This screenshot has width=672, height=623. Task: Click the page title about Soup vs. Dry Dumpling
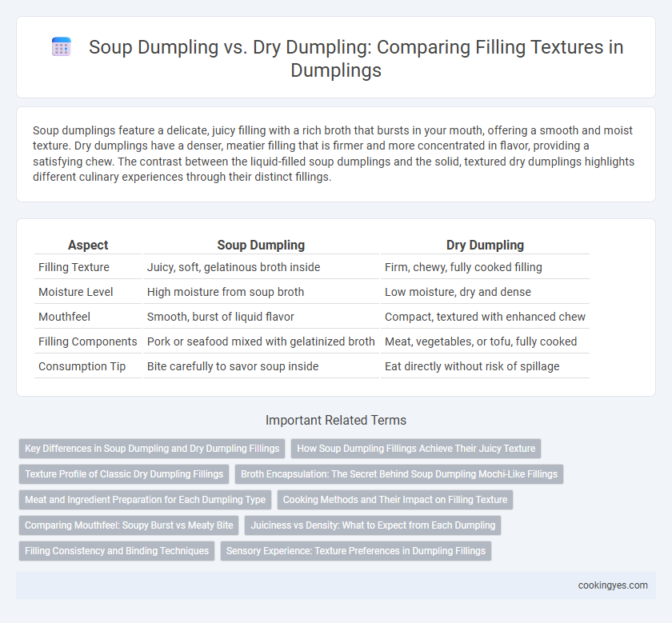pos(356,58)
